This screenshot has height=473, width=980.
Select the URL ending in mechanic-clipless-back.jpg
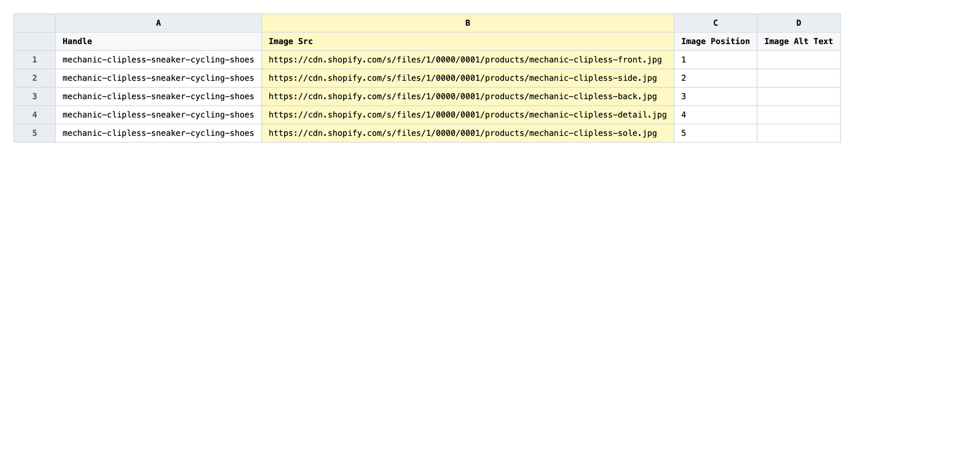[467, 97]
